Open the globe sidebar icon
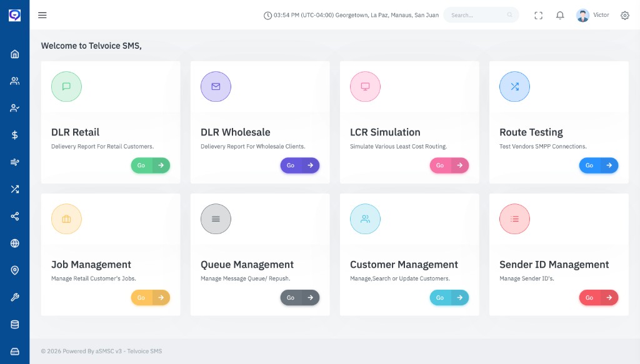Viewport: 640px width, 364px height. tap(15, 243)
